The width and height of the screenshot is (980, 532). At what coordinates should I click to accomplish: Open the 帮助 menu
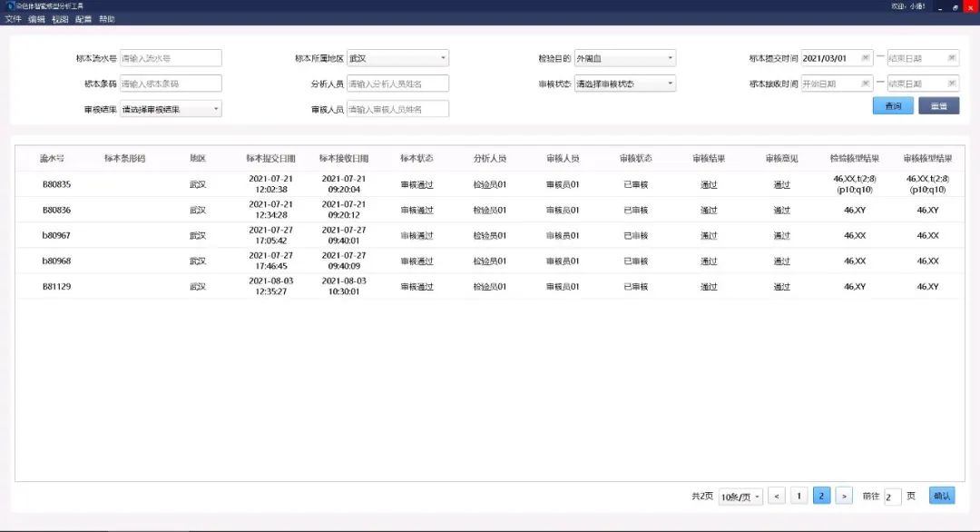tap(107, 19)
